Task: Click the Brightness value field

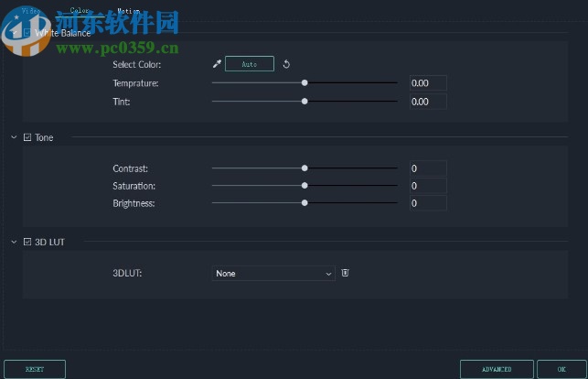Action: pos(428,203)
